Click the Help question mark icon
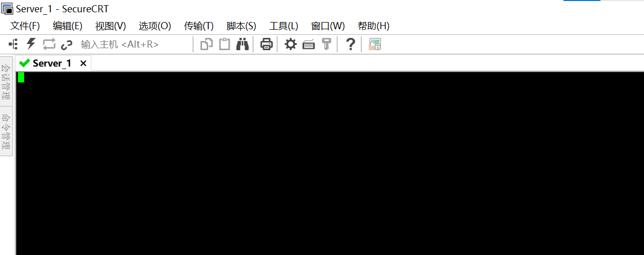Viewport: 644px width, 255px height. pos(350,45)
